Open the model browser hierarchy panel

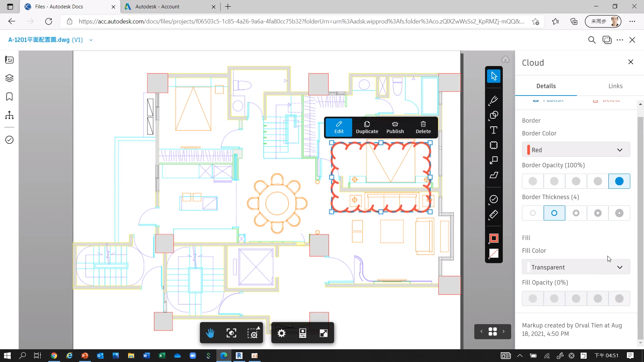[x=9, y=115]
